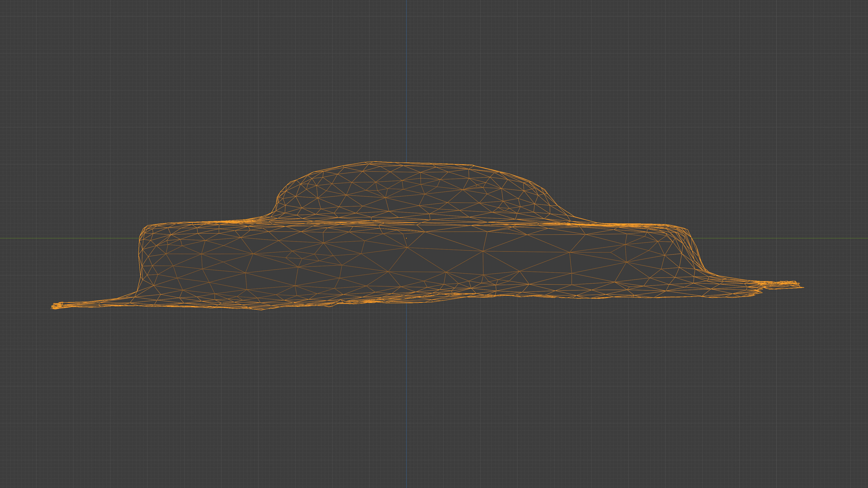Click the mesh's bottom edge at blue axis
Image resolution: width=868 pixels, height=488 pixels.
click(406, 303)
